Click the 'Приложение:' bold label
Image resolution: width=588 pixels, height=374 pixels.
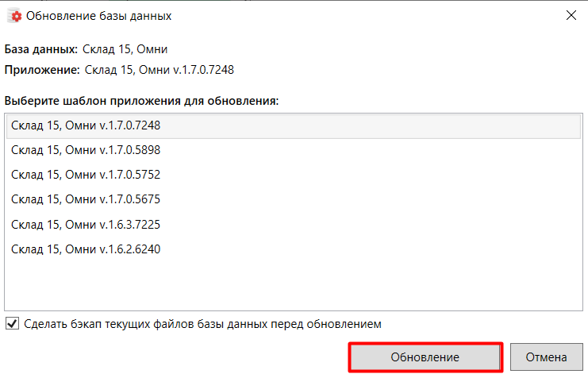click(x=42, y=70)
